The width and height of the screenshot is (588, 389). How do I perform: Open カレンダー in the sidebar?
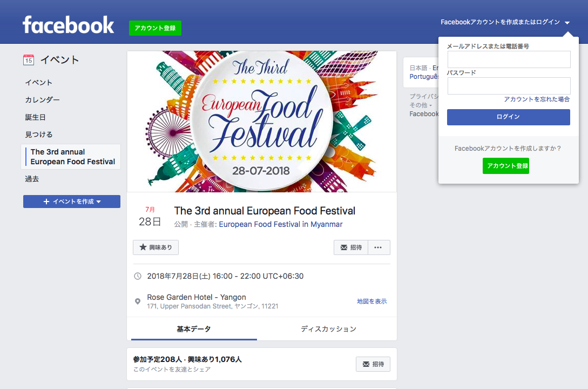tap(42, 100)
